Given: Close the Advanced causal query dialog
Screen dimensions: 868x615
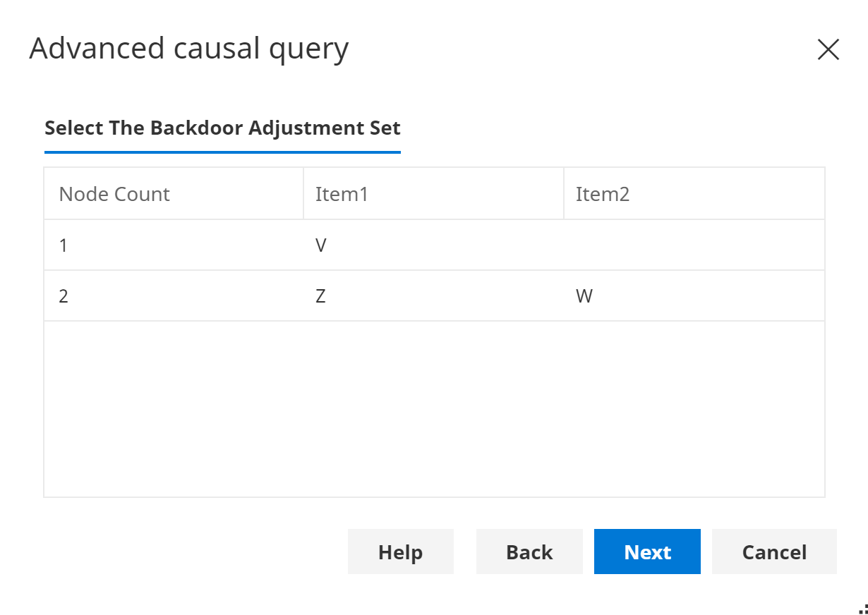Looking at the screenshot, I should [x=828, y=49].
